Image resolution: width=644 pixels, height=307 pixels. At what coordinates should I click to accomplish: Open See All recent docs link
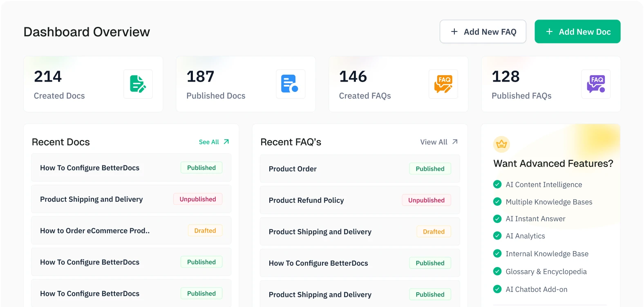(x=214, y=142)
